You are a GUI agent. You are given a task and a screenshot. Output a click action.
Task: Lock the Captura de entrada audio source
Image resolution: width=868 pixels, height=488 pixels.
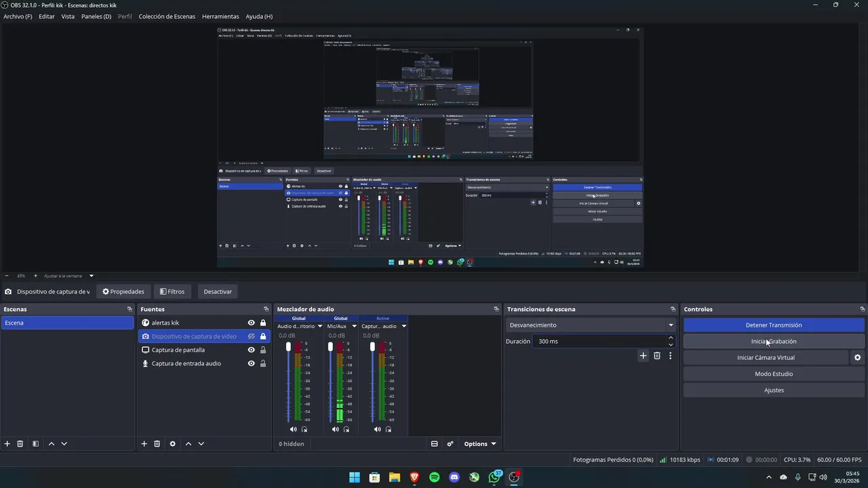[x=263, y=363]
